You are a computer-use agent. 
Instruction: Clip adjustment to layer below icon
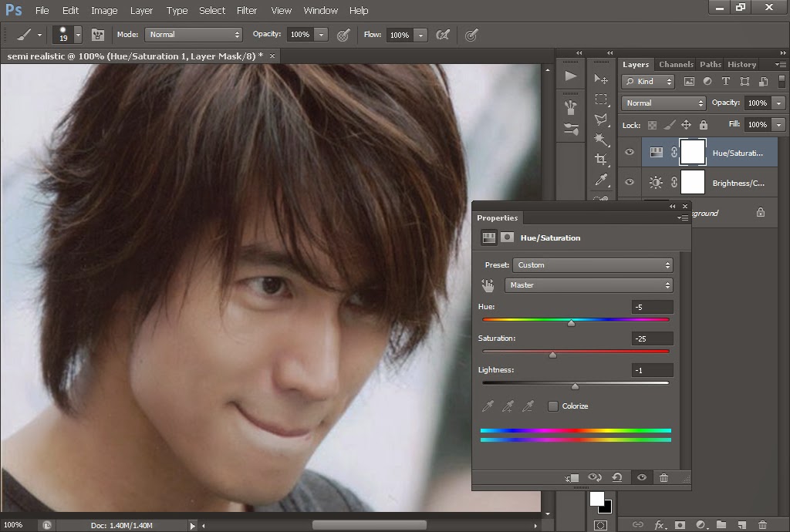(572, 478)
